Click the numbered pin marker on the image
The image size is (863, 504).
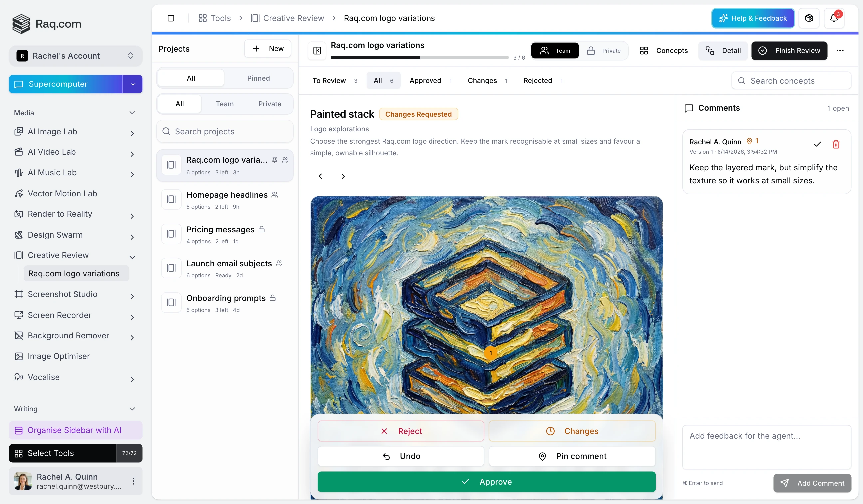click(x=491, y=353)
